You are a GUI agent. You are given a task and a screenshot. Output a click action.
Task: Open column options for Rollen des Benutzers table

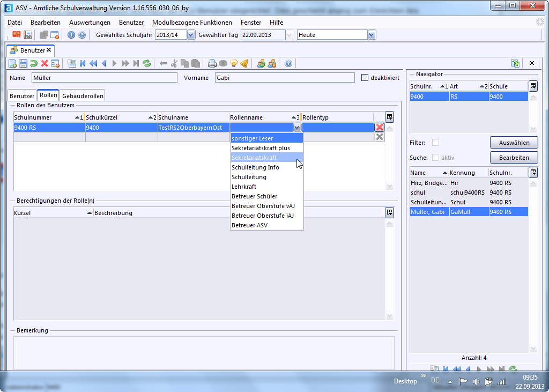point(389,117)
